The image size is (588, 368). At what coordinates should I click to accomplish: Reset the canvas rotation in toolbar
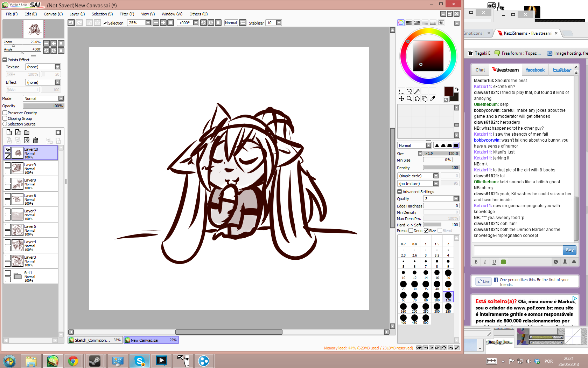[218, 23]
